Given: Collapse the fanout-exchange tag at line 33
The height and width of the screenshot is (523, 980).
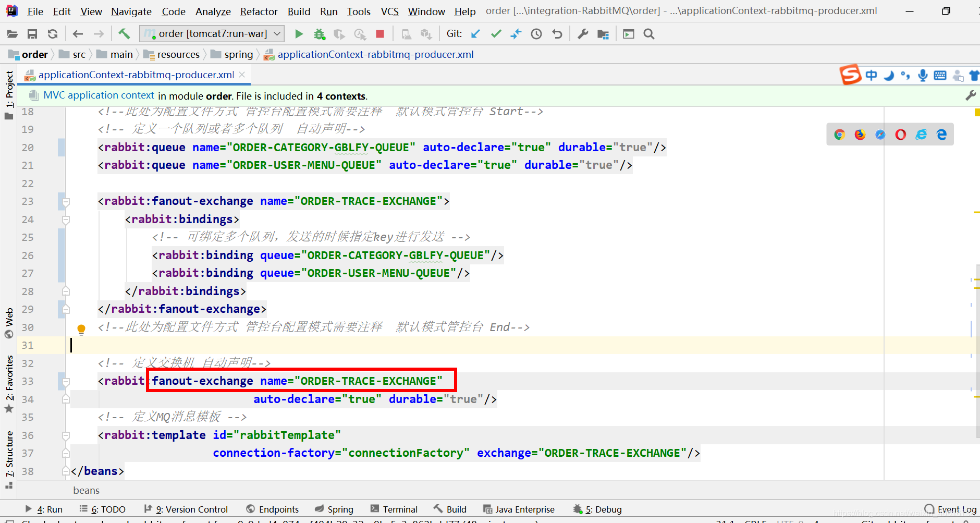Looking at the screenshot, I should click(x=66, y=382).
